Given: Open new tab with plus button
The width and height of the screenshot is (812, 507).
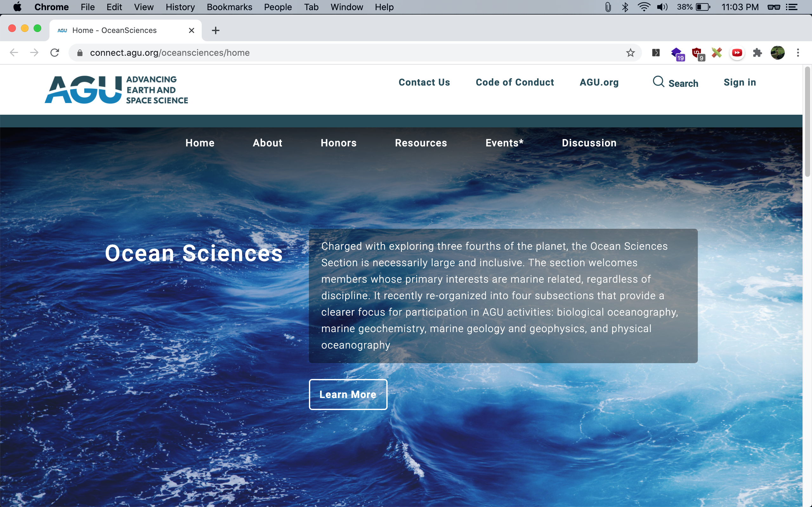Looking at the screenshot, I should (x=215, y=30).
